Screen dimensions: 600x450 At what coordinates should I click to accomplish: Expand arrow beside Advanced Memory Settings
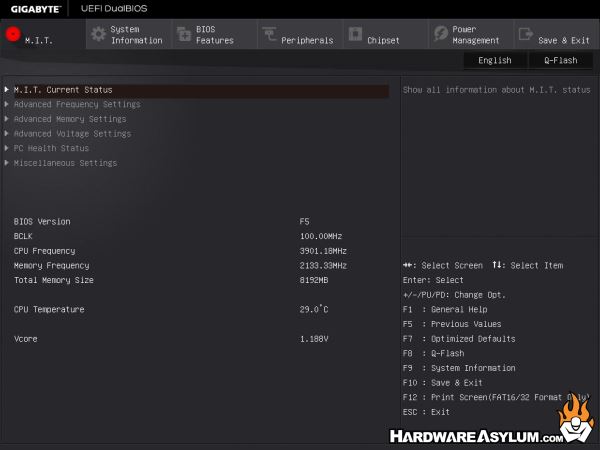(x=7, y=119)
